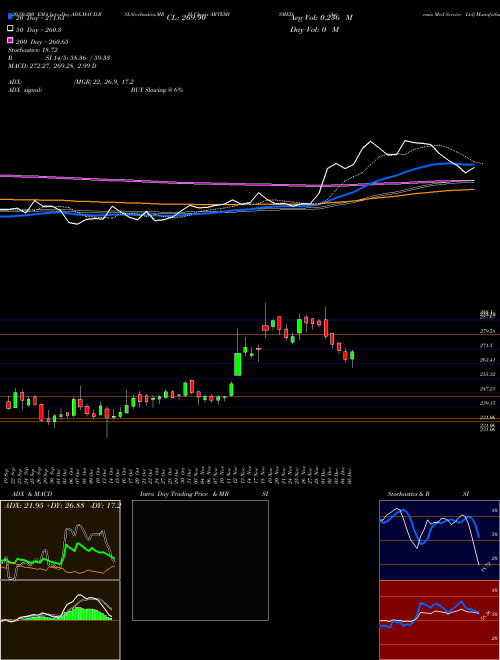Select the '200 Day = 260.65' legend text
Image resolution: width=500 pixels, height=660 pixels.
(x=41, y=42)
